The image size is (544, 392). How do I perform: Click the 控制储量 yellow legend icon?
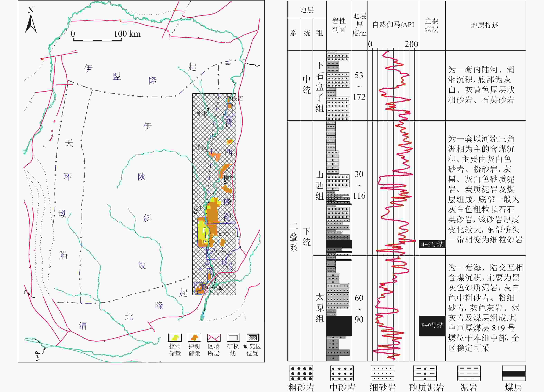(175, 338)
